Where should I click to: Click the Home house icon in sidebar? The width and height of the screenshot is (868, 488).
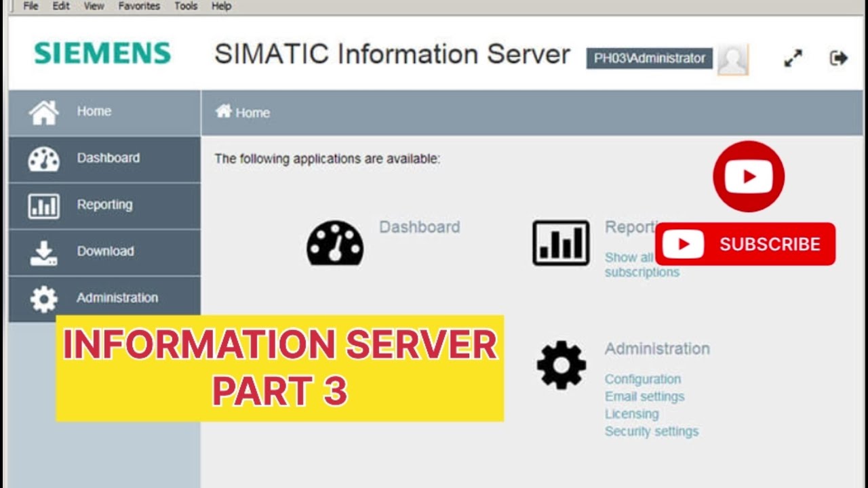coord(43,113)
